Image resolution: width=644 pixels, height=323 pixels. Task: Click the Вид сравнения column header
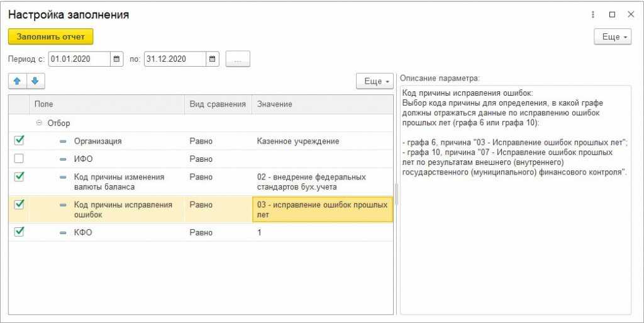pos(218,105)
